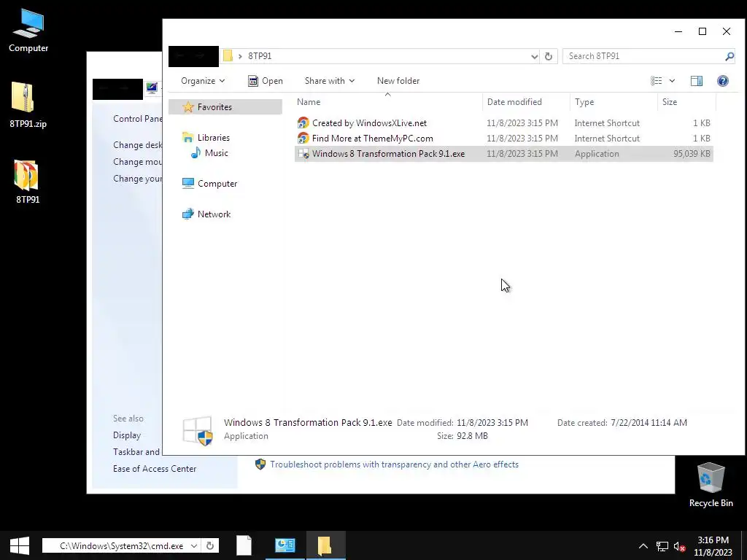Maximize the 8TP91 Explorer window
Screen dimensions: 747x560
703,31
